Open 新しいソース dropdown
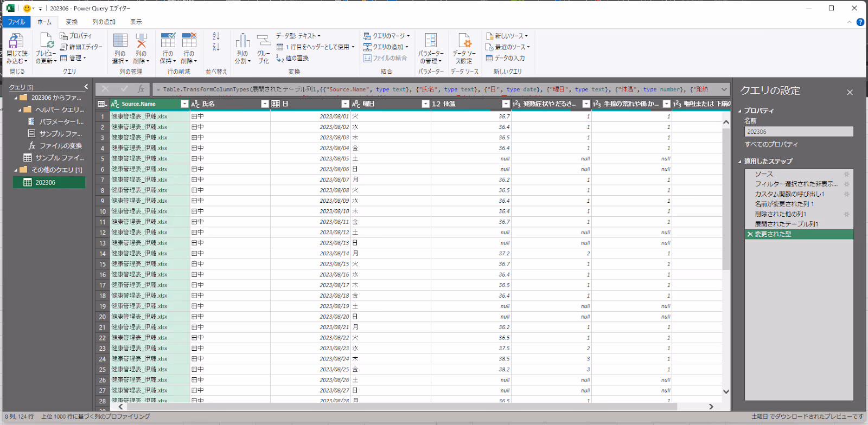Viewport: 868px width, 425px height. click(x=507, y=36)
